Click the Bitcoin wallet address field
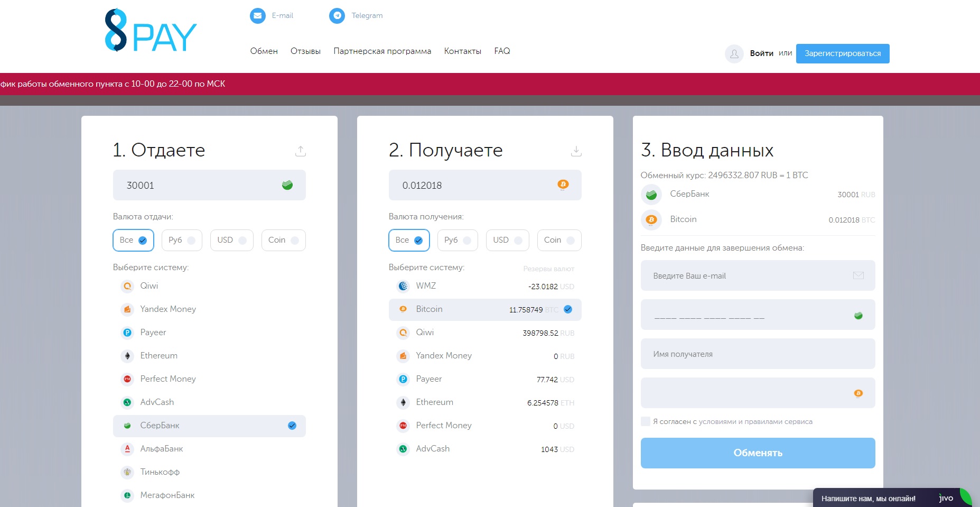 point(758,393)
